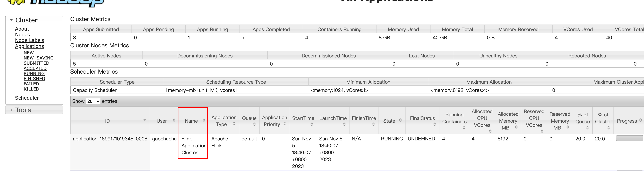Filter applications by RUNNING state
644x171 pixels.
click(34, 74)
